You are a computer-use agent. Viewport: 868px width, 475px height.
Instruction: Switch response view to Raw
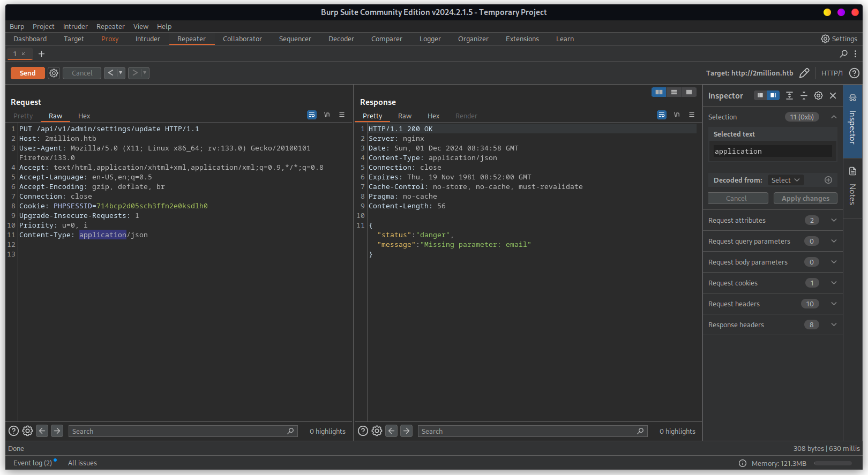(405, 116)
